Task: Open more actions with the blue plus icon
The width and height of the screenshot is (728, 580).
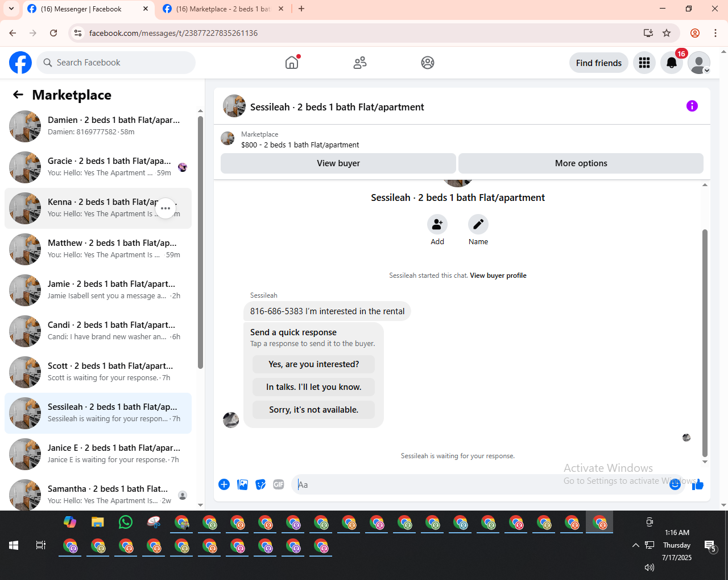Action: [x=224, y=484]
